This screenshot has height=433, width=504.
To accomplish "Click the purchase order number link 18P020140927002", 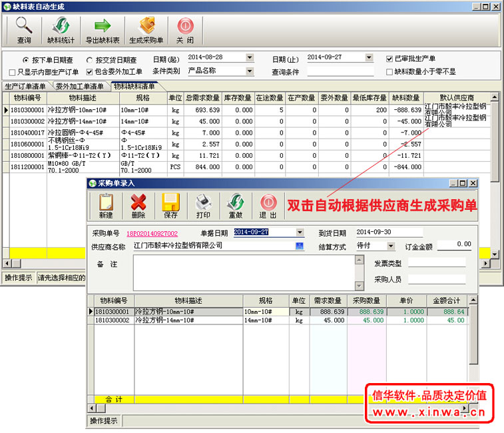I will click(153, 234).
